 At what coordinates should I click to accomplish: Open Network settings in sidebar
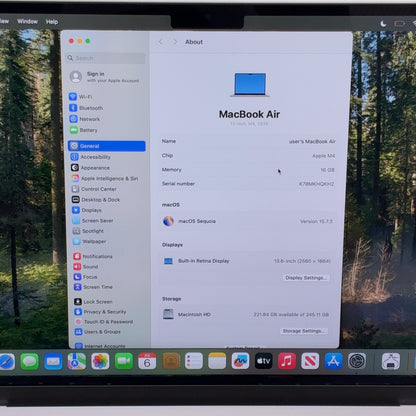click(85, 119)
